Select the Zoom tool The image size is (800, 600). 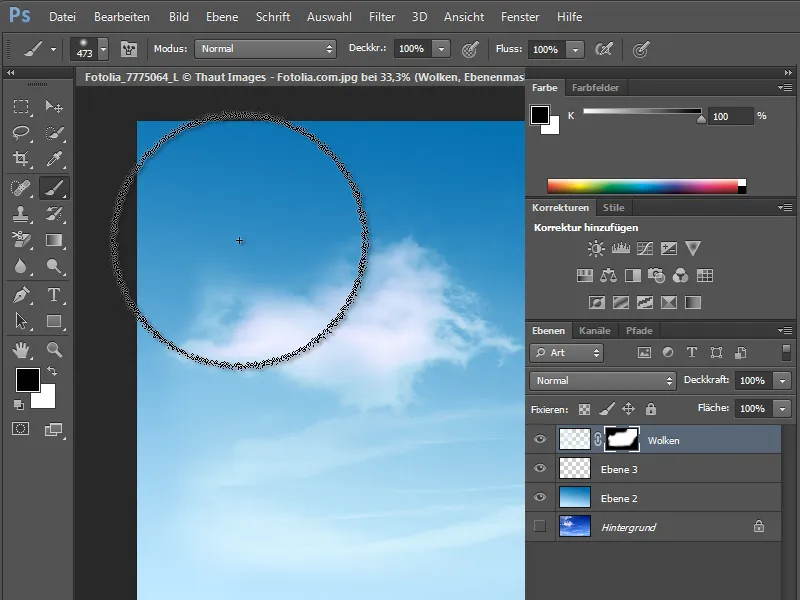pyautogui.click(x=54, y=349)
